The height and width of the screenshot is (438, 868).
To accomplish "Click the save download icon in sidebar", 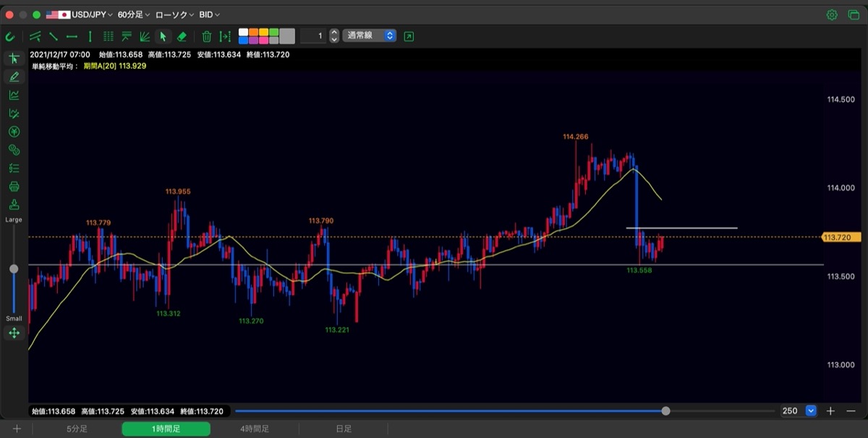I will click(x=14, y=204).
